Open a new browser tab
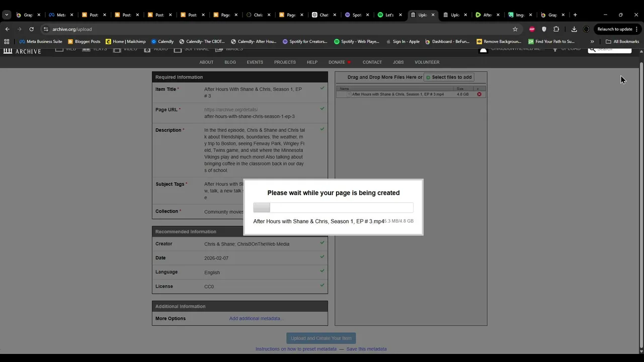Viewport: 644px width, 362px height. [575, 15]
